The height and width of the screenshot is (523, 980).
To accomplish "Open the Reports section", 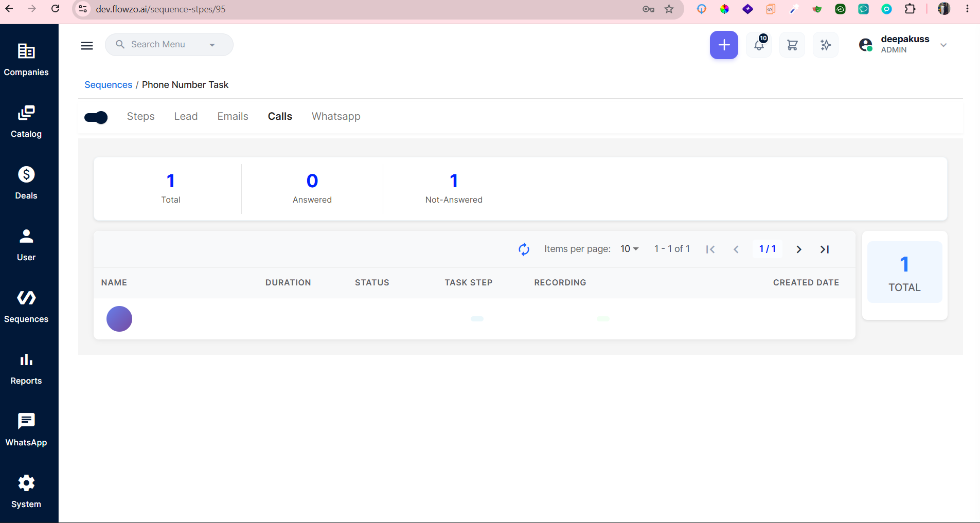I will [x=26, y=369].
